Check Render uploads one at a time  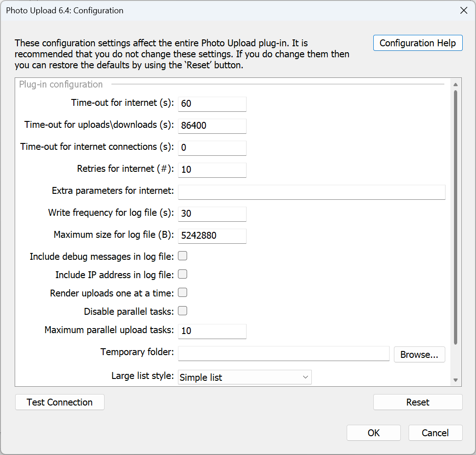coord(183,293)
